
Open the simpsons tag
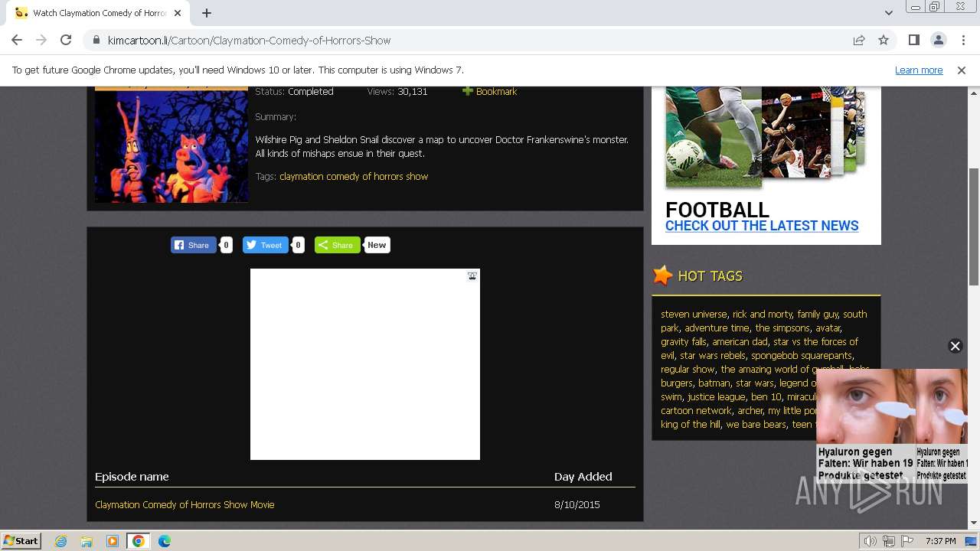[x=782, y=328]
